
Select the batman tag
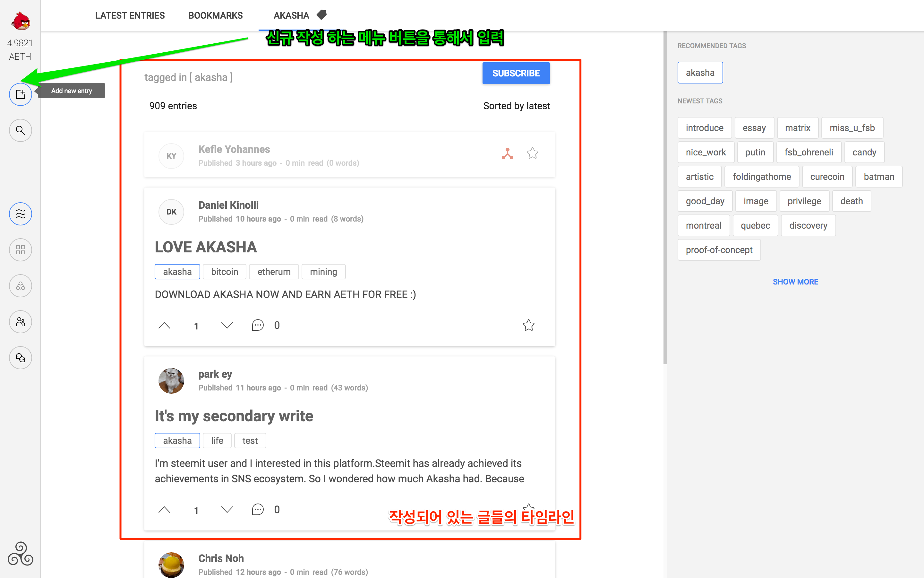click(x=879, y=177)
